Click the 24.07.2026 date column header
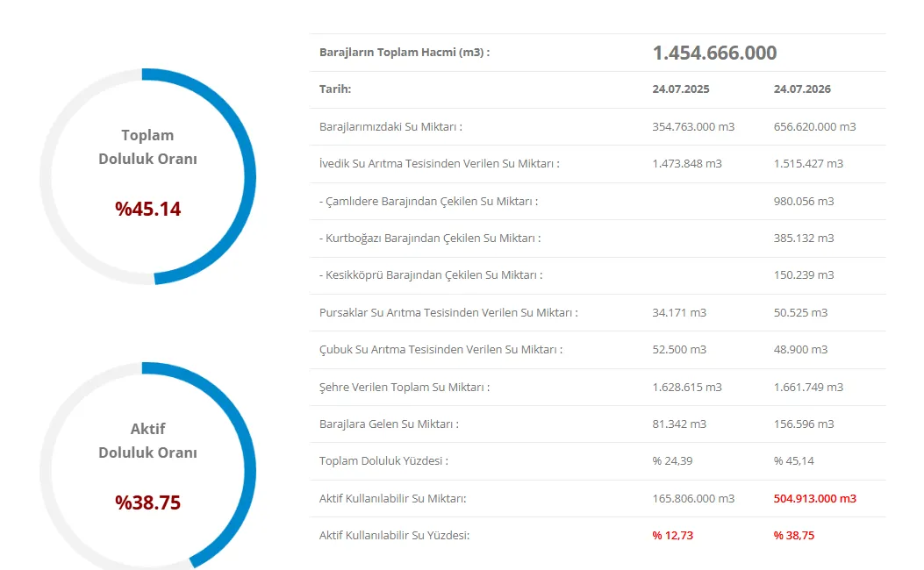924x570 pixels. click(802, 89)
